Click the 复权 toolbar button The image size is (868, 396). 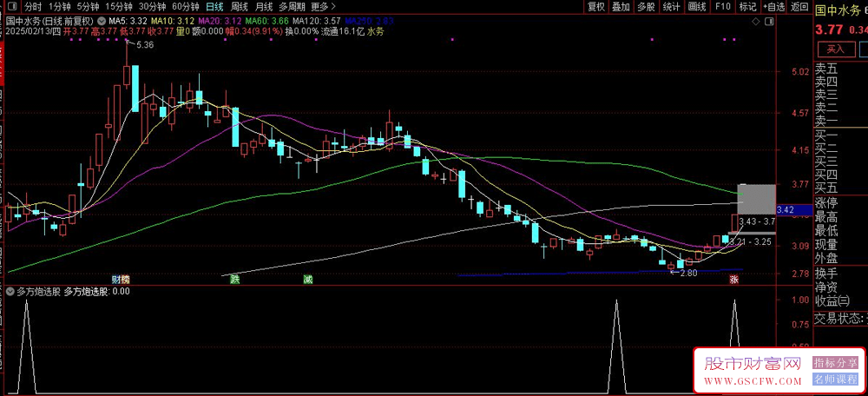pyautogui.click(x=596, y=7)
